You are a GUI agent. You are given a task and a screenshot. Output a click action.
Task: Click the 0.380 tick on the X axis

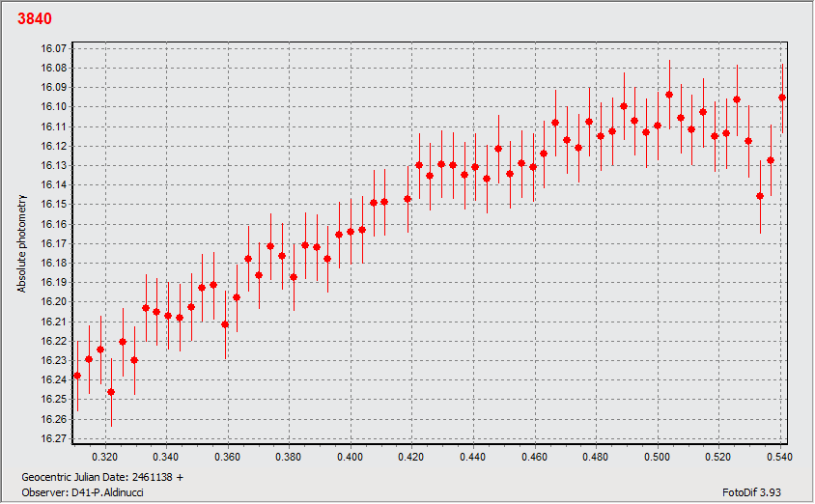(289, 456)
